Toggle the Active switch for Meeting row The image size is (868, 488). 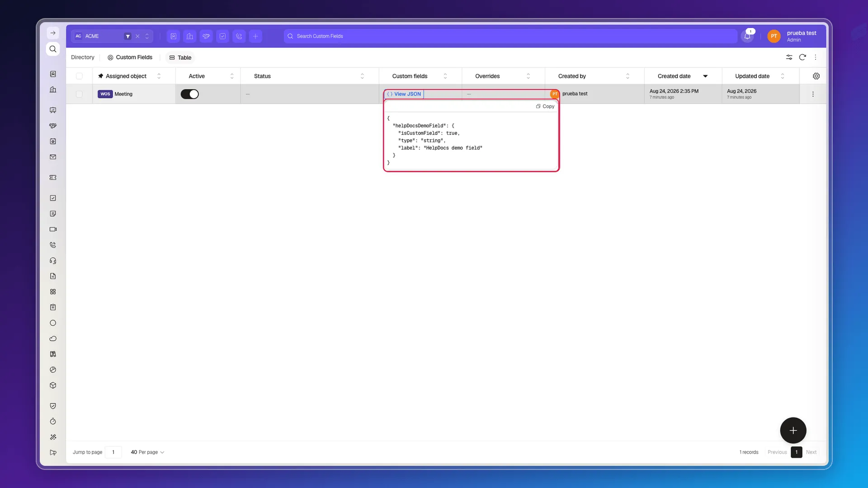[x=189, y=94]
